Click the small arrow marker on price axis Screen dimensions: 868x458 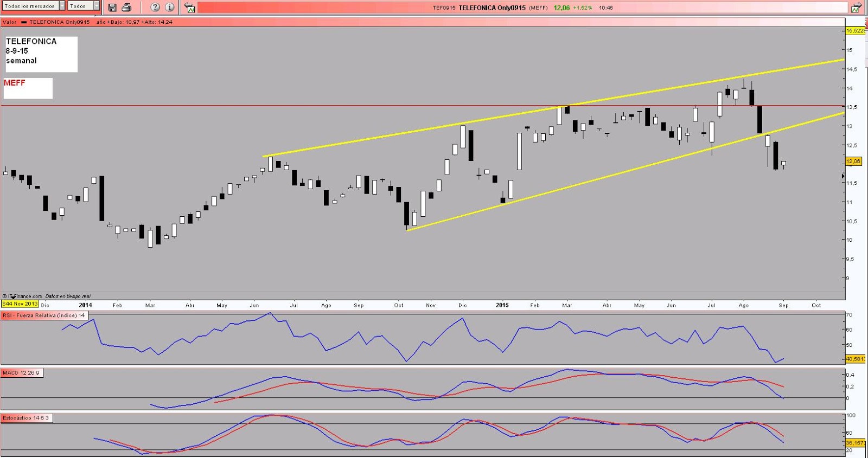click(x=843, y=176)
